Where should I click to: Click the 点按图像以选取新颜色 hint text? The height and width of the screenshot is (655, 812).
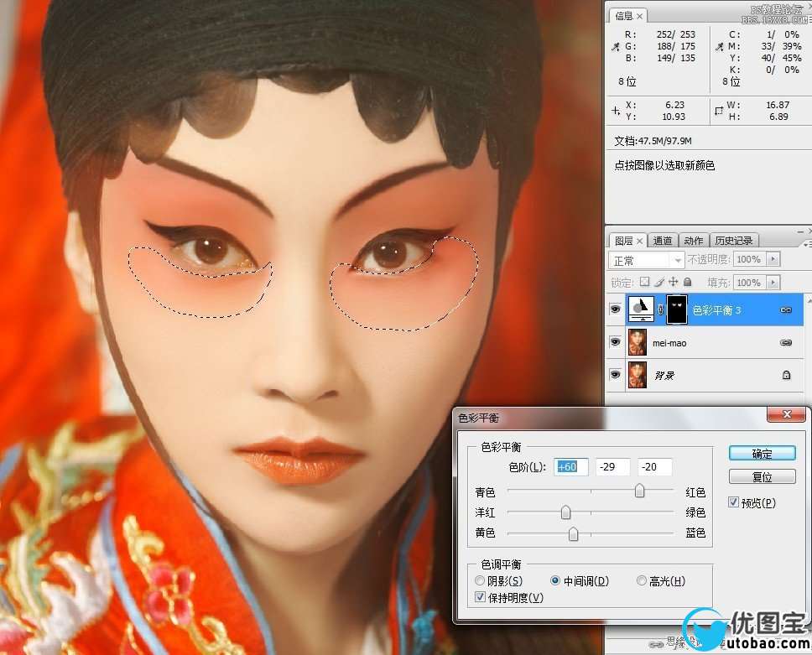[x=664, y=165]
